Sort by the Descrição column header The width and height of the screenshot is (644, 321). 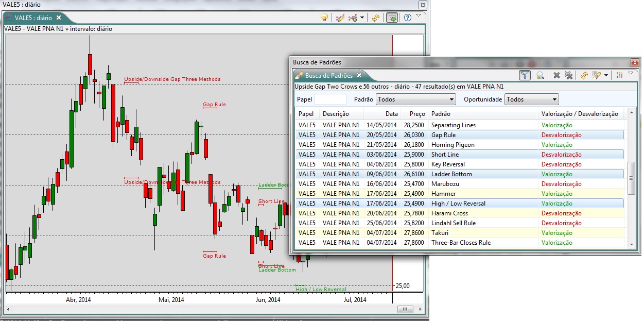tap(341, 114)
